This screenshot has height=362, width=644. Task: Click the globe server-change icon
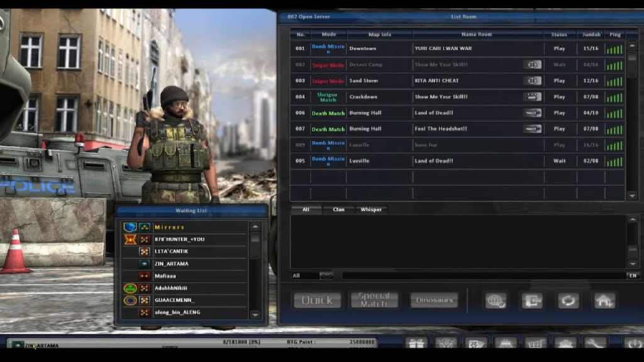click(x=496, y=300)
